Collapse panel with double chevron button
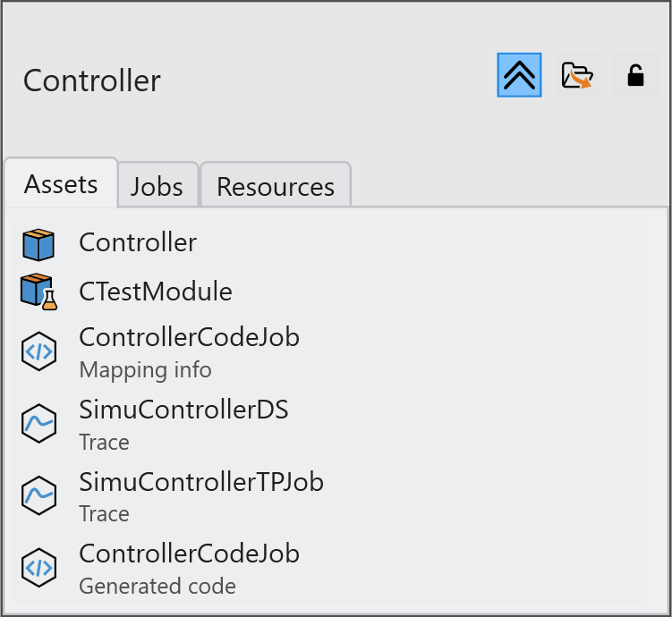Image resolution: width=672 pixels, height=617 pixels. coord(519,75)
